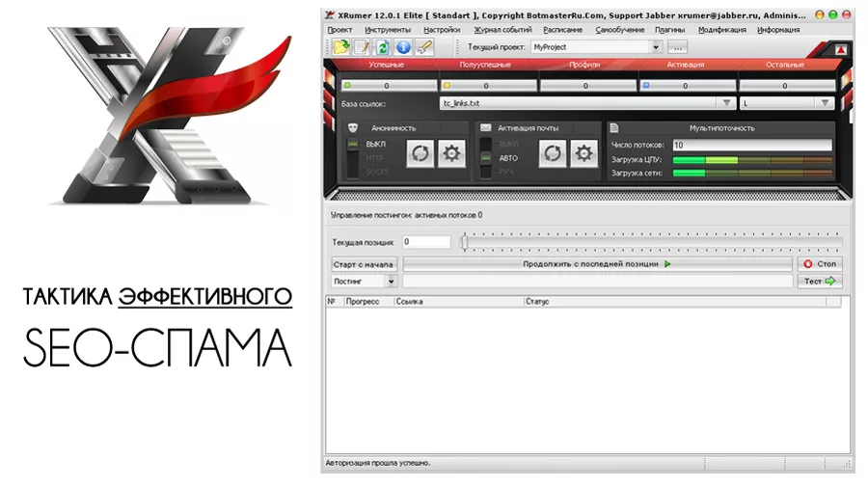Image resolution: width=868 pixels, height=486 pixels.
Task: Open the blue information icon
Action: [x=403, y=47]
